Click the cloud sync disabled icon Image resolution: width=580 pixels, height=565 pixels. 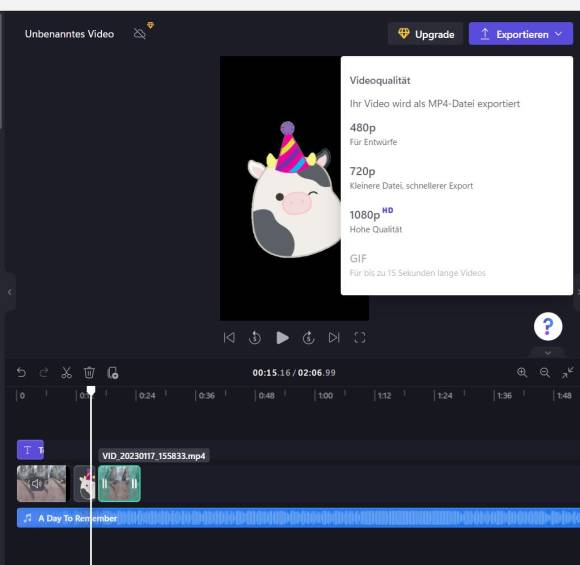point(139,34)
